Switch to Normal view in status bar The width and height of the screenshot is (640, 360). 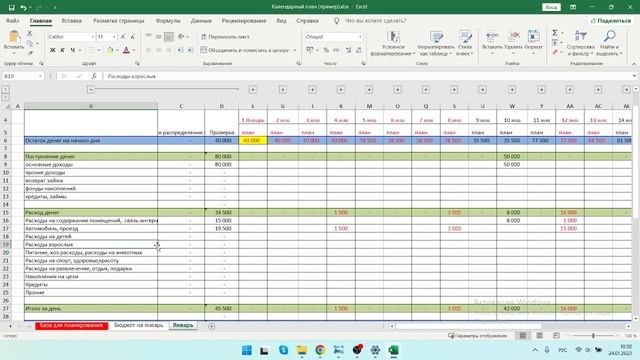tap(522, 336)
